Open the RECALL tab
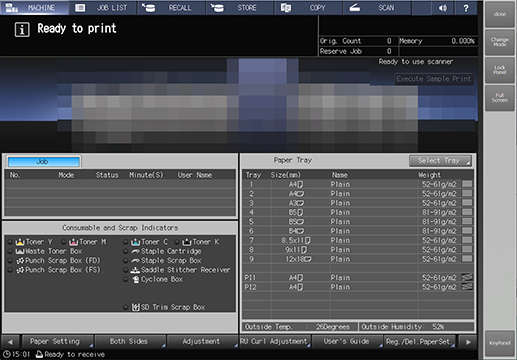This screenshot has height=360, width=517. [172, 8]
